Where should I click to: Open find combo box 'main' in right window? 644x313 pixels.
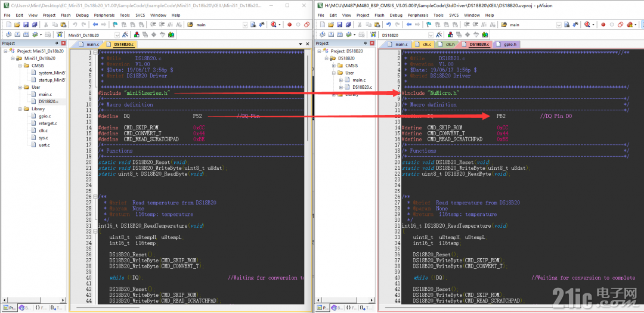[x=559, y=24]
